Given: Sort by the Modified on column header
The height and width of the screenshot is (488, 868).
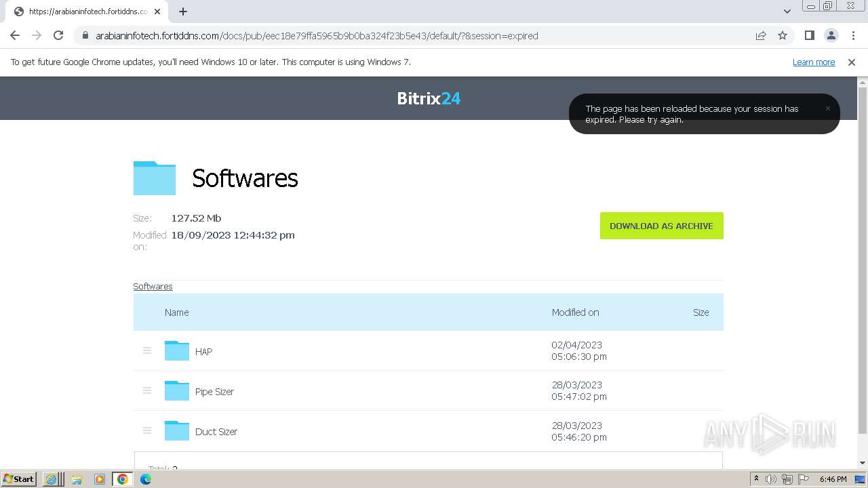Looking at the screenshot, I should tap(575, 312).
